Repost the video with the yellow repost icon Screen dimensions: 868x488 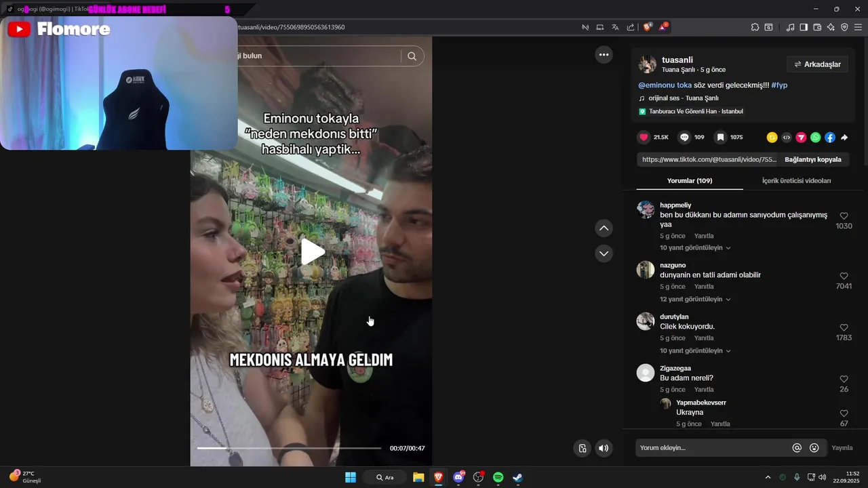pyautogui.click(x=772, y=138)
